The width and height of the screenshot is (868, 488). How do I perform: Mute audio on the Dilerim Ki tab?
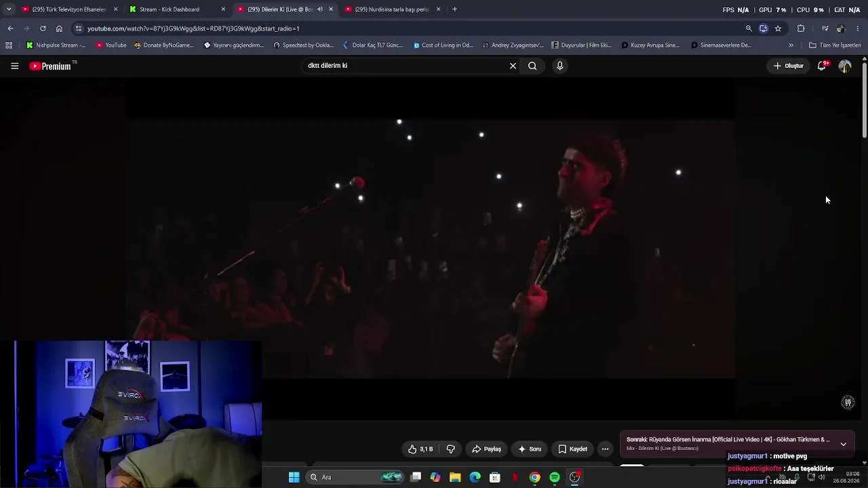pyautogui.click(x=320, y=9)
